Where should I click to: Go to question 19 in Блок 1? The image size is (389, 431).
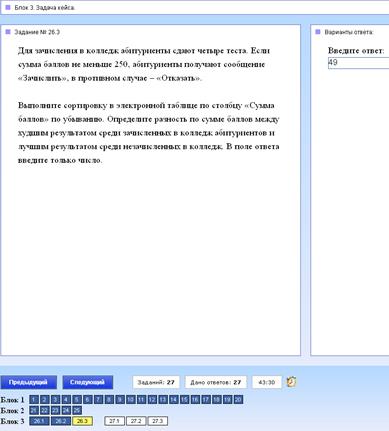tap(227, 400)
